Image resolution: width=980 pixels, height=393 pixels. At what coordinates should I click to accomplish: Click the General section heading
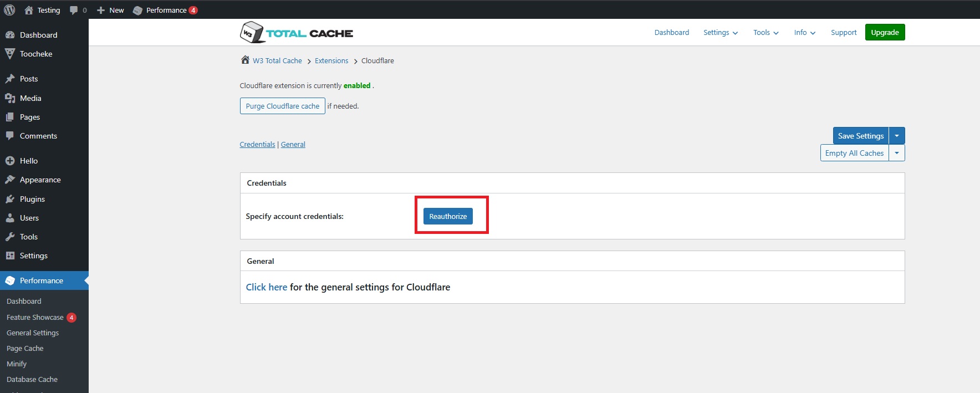(x=261, y=261)
